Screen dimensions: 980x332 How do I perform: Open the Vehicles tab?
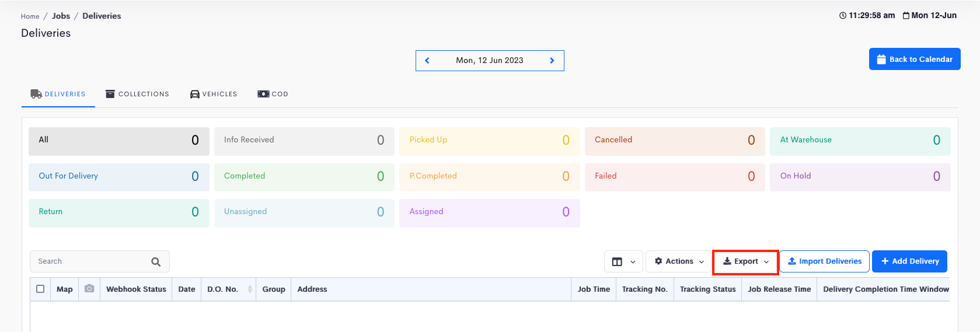click(214, 94)
